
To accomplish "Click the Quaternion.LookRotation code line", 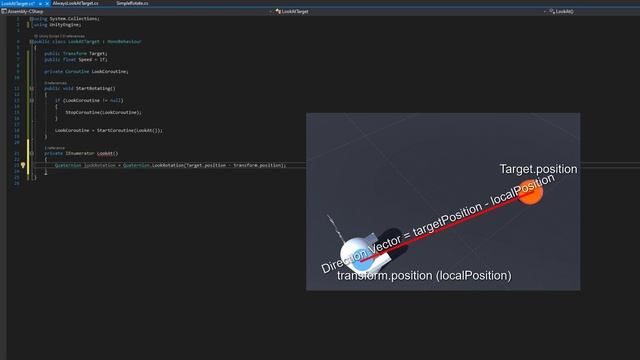I will click(x=171, y=165).
